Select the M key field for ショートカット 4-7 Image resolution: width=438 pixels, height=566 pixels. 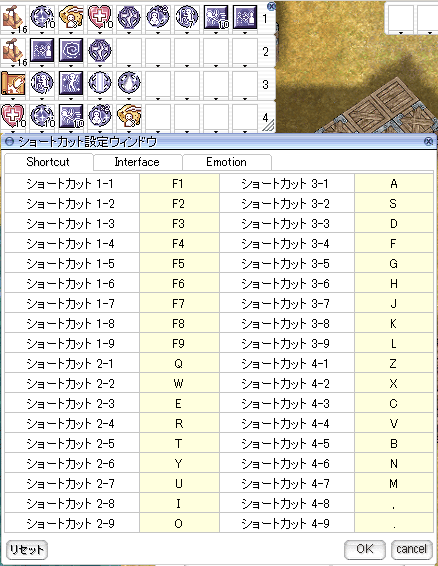point(394,483)
